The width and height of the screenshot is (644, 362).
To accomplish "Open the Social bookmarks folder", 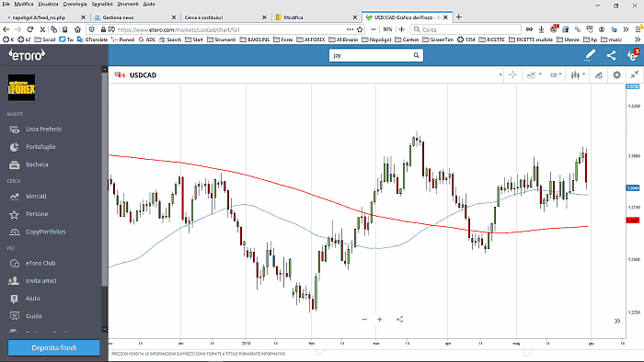I will (45, 40).
